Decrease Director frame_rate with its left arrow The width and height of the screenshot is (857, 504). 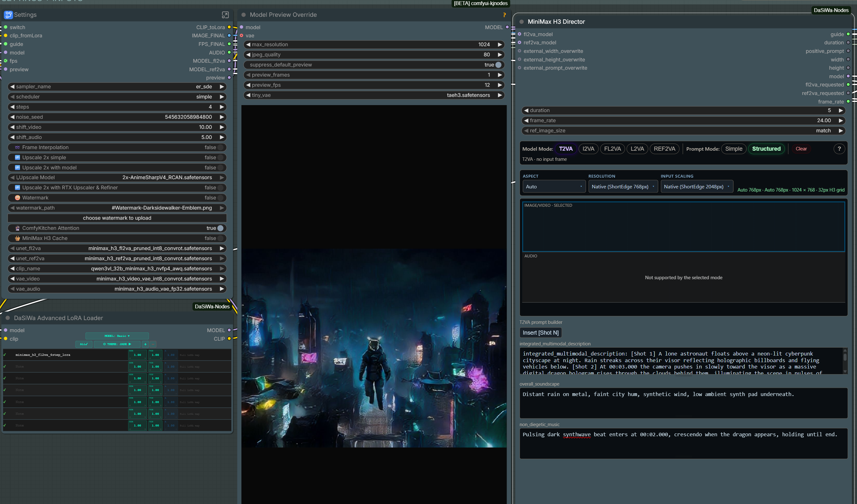pyautogui.click(x=527, y=121)
